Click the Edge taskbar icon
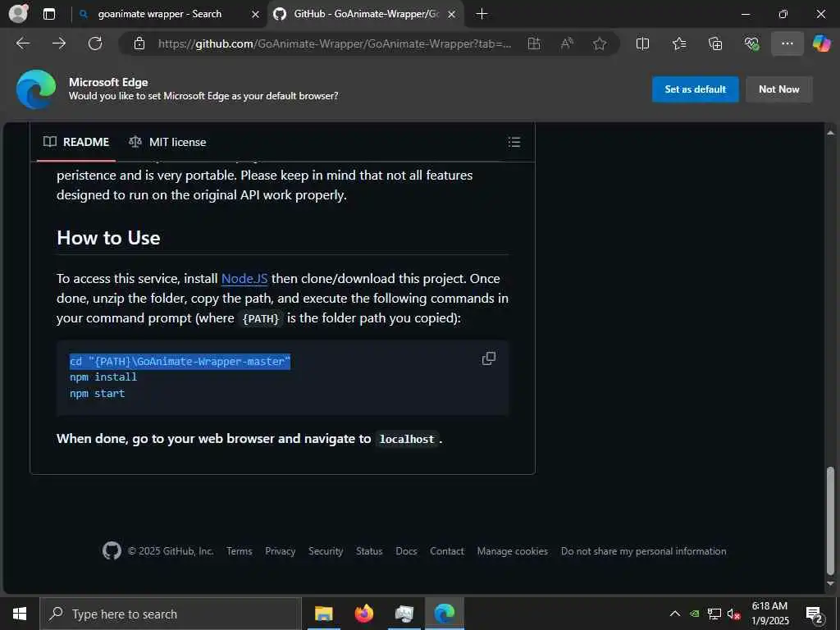Image resolution: width=840 pixels, height=630 pixels. pos(444,614)
